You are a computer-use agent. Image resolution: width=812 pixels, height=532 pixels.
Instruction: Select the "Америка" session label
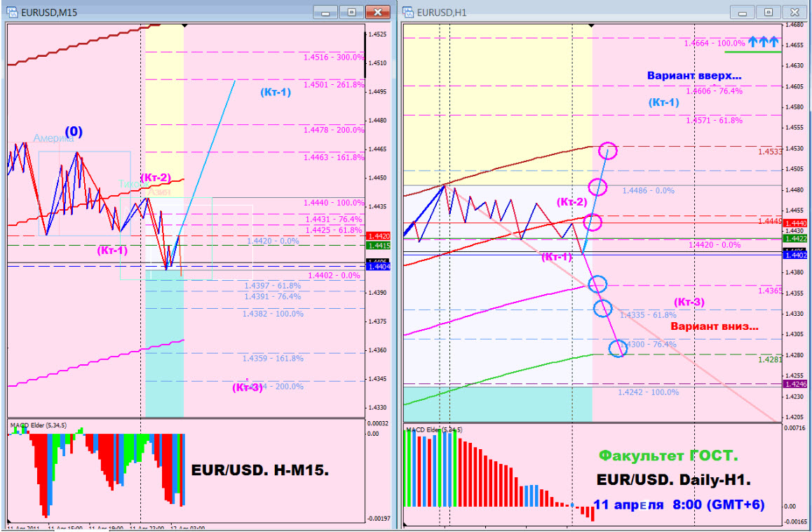click(53, 138)
